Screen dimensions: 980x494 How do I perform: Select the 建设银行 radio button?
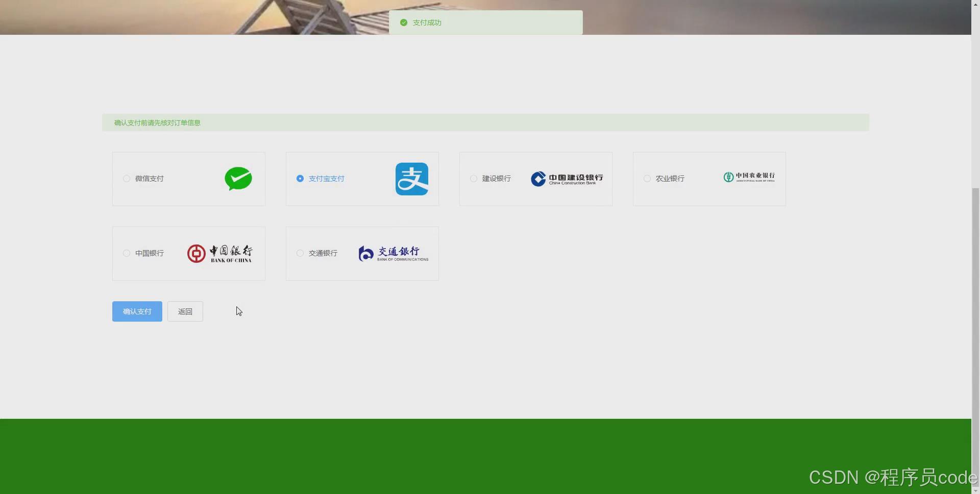coord(473,179)
